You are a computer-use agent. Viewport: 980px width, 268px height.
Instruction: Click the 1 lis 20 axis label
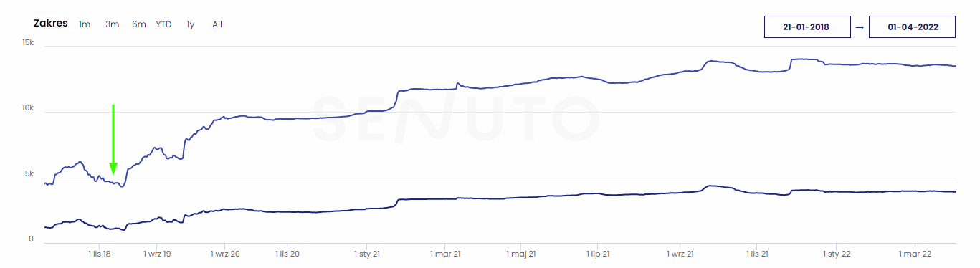287,254
